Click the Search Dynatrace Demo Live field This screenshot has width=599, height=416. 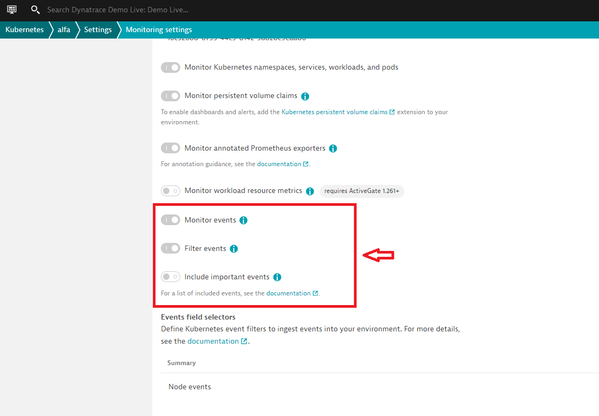[118, 10]
